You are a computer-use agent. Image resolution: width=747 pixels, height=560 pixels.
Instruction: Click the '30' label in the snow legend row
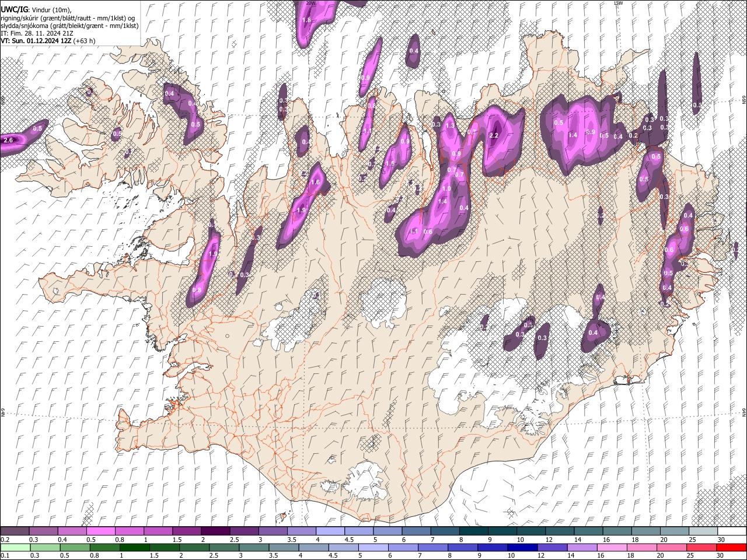pos(721,540)
